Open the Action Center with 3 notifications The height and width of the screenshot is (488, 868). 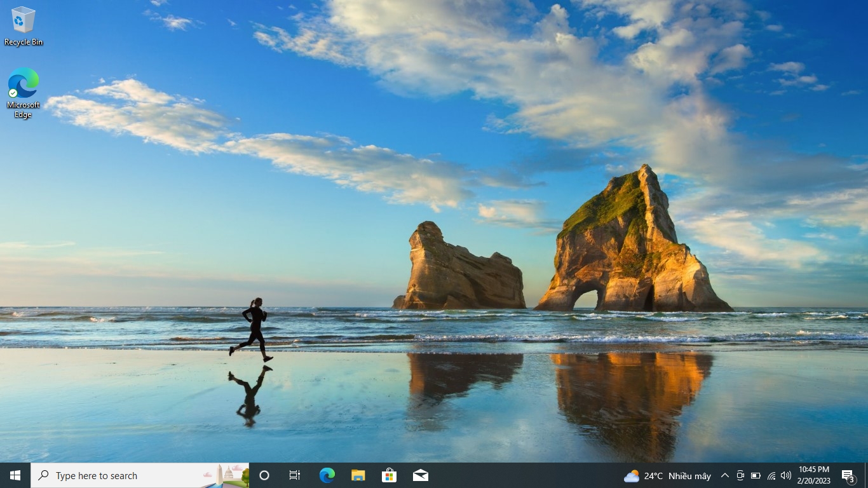848,475
